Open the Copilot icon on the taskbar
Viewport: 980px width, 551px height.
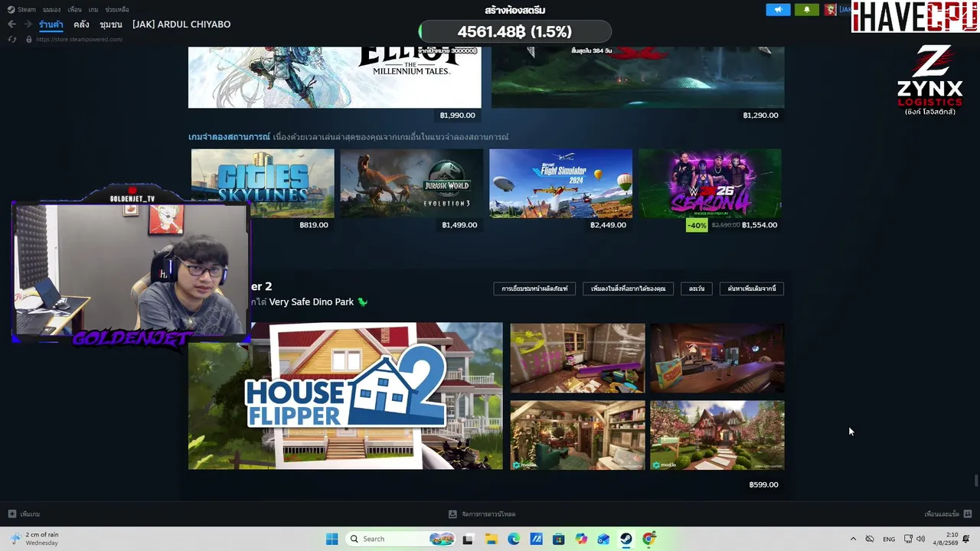pyautogui.click(x=581, y=539)
